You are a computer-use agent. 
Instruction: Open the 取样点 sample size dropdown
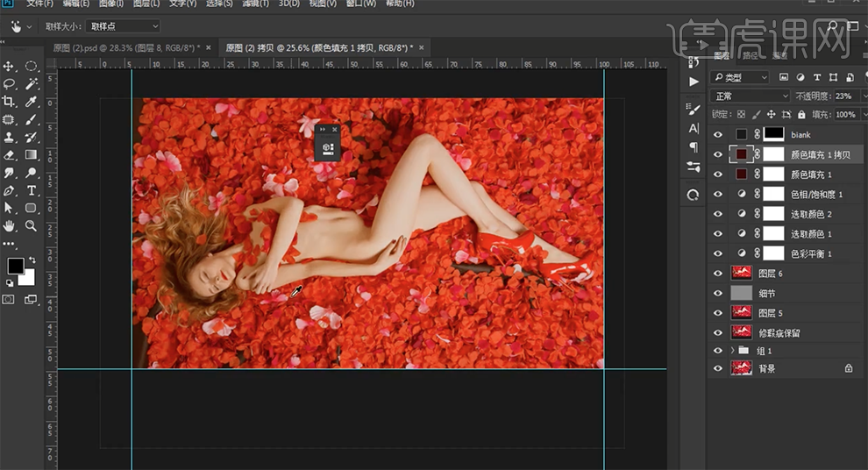click(123, 26)
